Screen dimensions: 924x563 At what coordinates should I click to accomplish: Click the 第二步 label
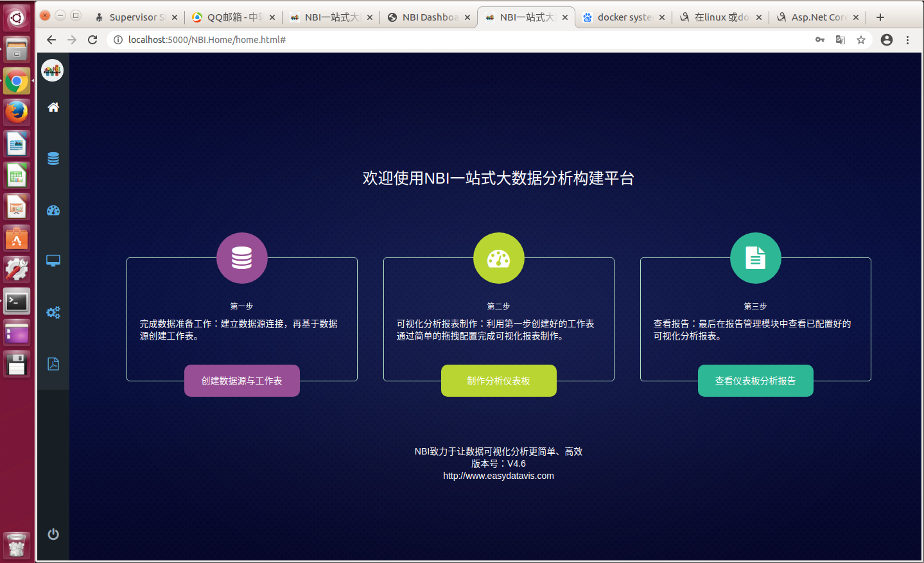pyautogui.click(x=499, y=306)
